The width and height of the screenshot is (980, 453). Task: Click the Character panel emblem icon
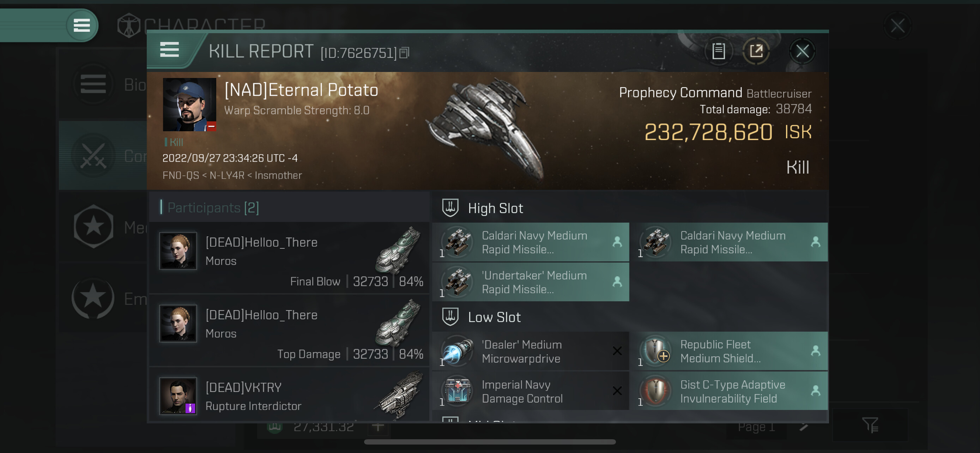pos(129,25)
